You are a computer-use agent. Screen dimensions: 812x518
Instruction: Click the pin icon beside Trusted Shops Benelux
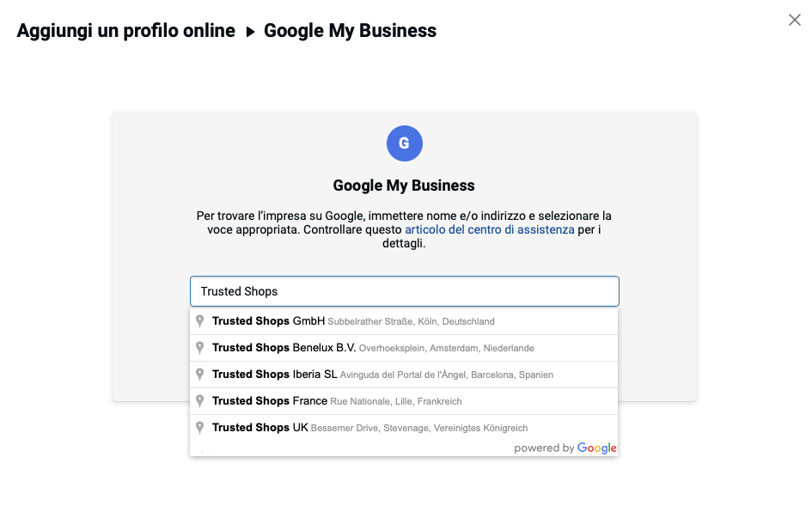tap(200, 348)
